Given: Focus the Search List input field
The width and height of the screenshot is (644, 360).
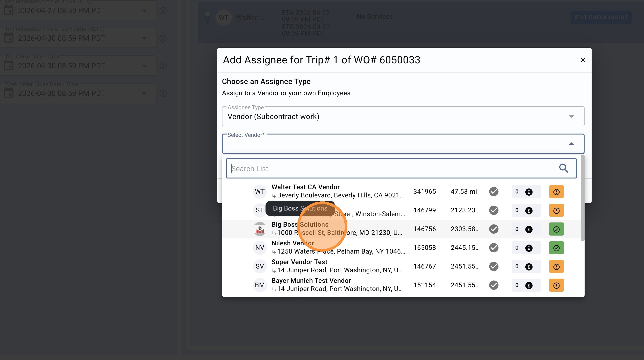Looking at the screenshot, I should [x=390, y=168].
